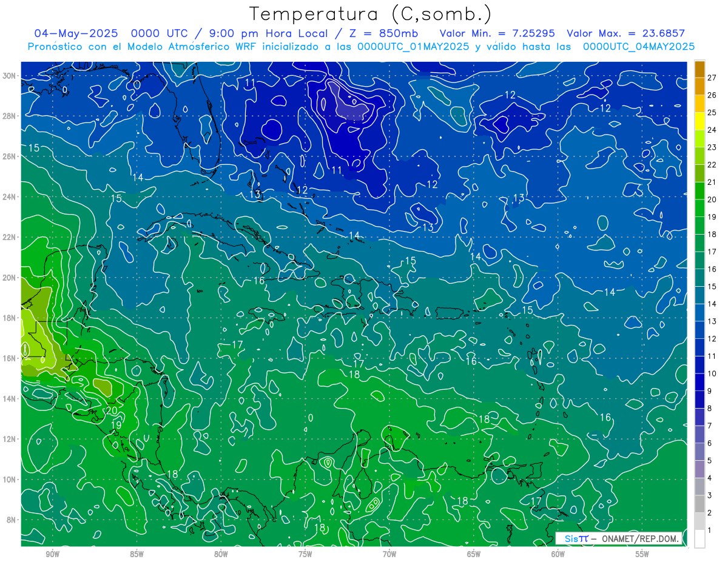Viewport: 728px width, 562px height.
Task: Click the yellow swatch between 24 and 25
Action: (699, 121)
